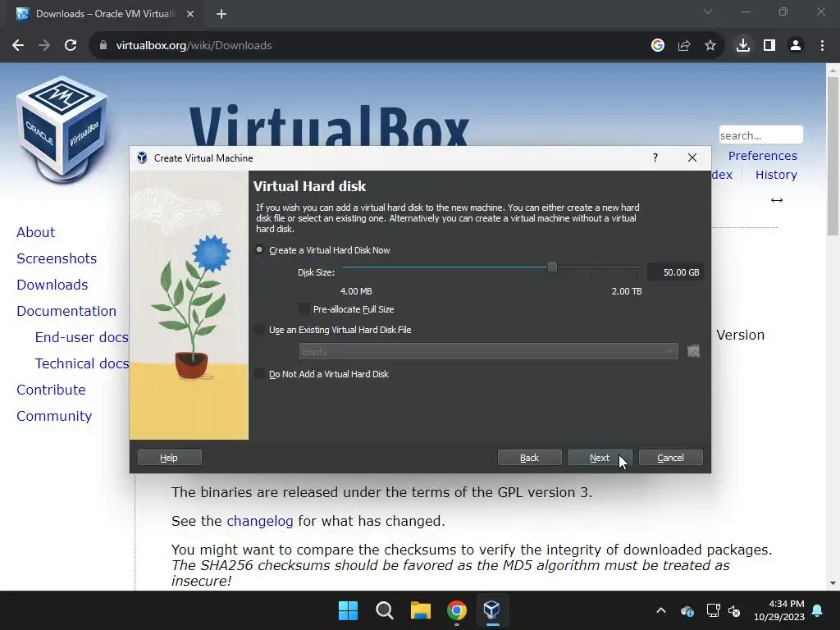
Task: Click the website search box
Action: [x=760, y=135]
